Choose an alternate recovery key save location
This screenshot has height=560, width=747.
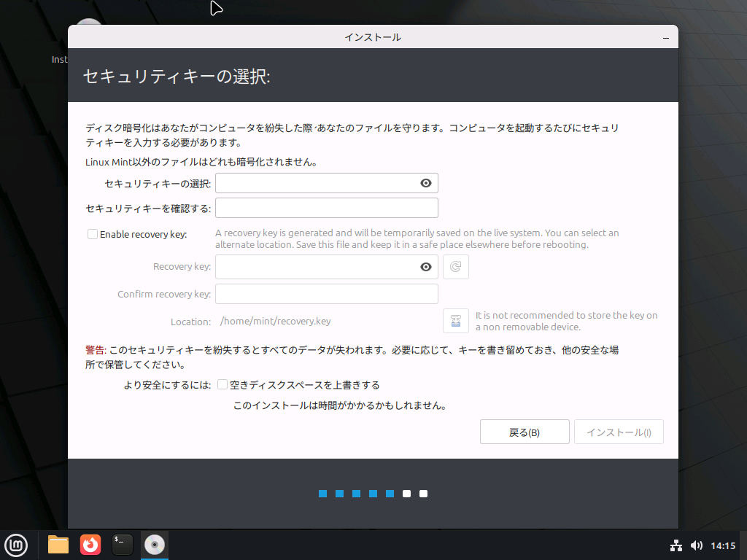click(x=455, y=321)
